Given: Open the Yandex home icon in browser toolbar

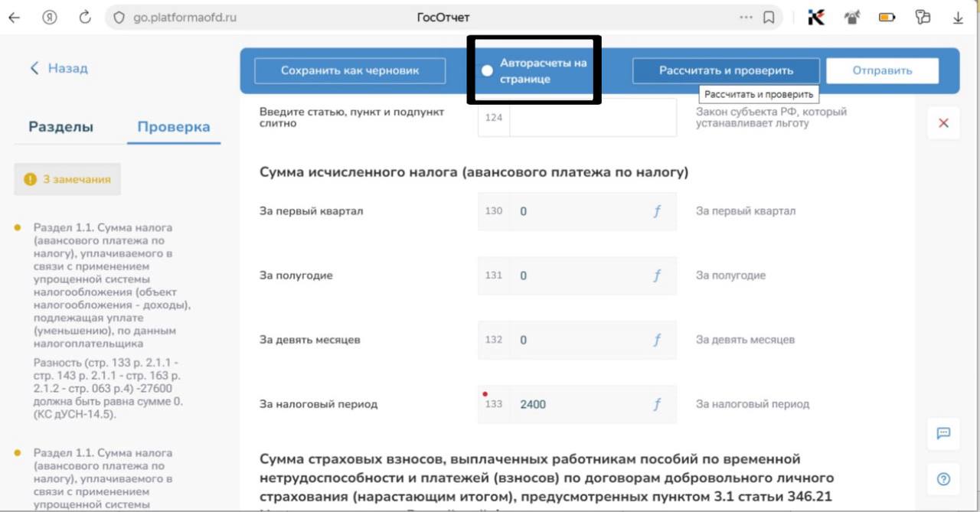Looking at the screenshot, I should click(51, 18).
